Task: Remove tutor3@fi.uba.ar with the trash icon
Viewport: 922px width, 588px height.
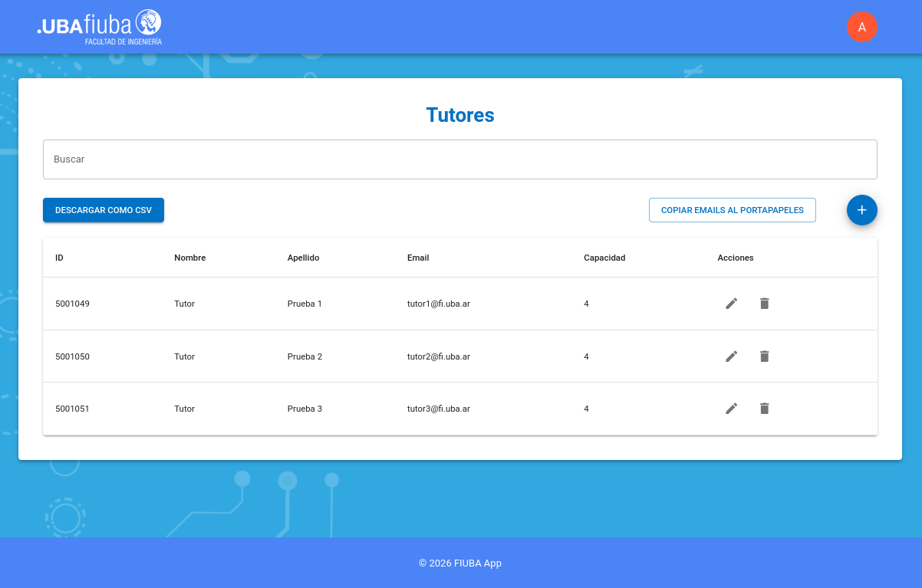Action: 764,409
